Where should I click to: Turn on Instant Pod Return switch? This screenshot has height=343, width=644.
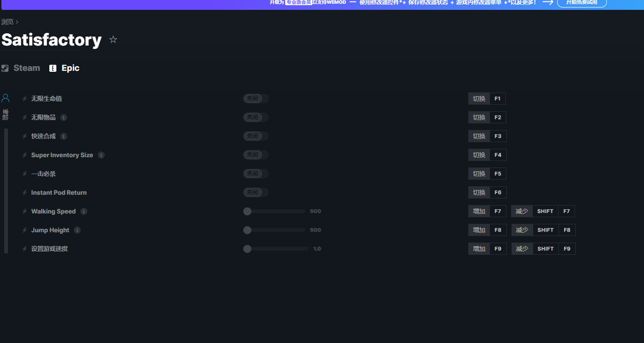point(256,192)
